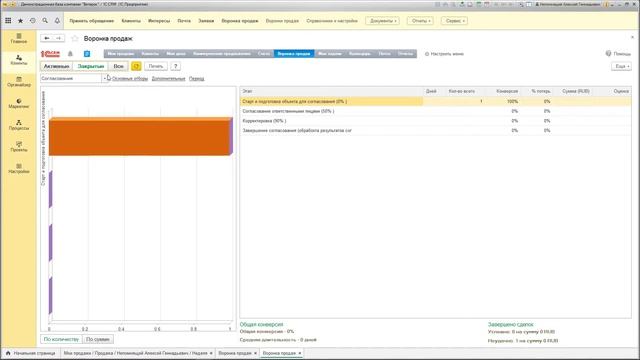
Task: Open Настройки section in sidebar
Action: (x=19, y=169)
